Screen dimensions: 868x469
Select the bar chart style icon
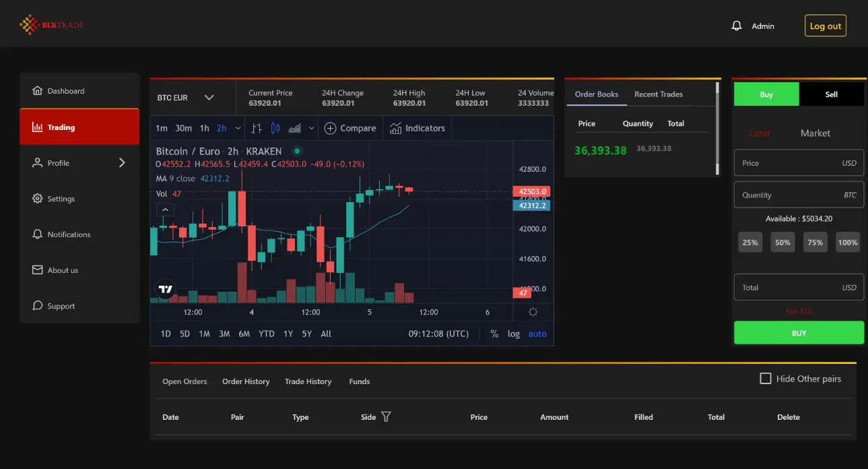(x=257, y=128)
